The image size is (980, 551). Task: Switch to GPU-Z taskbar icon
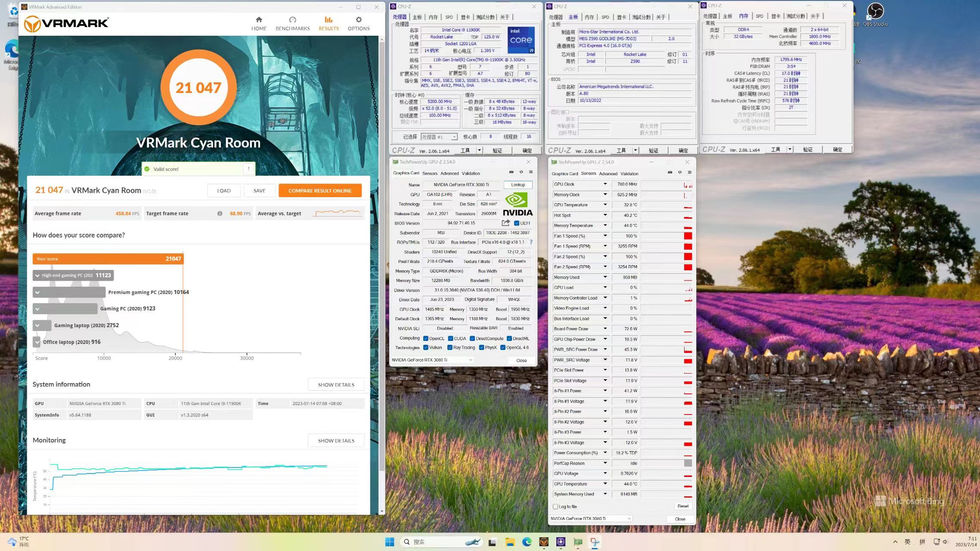pyautogui.click(x=578, y=542)
